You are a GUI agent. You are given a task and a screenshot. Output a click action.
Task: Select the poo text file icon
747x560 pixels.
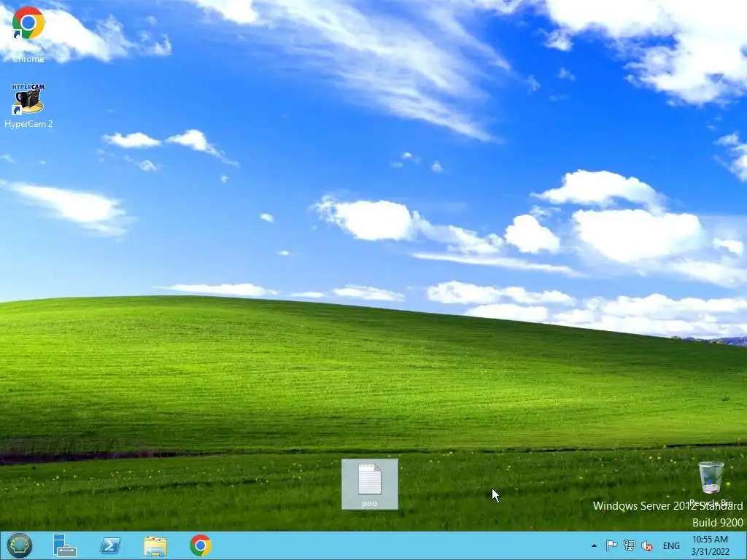point(370,484)
